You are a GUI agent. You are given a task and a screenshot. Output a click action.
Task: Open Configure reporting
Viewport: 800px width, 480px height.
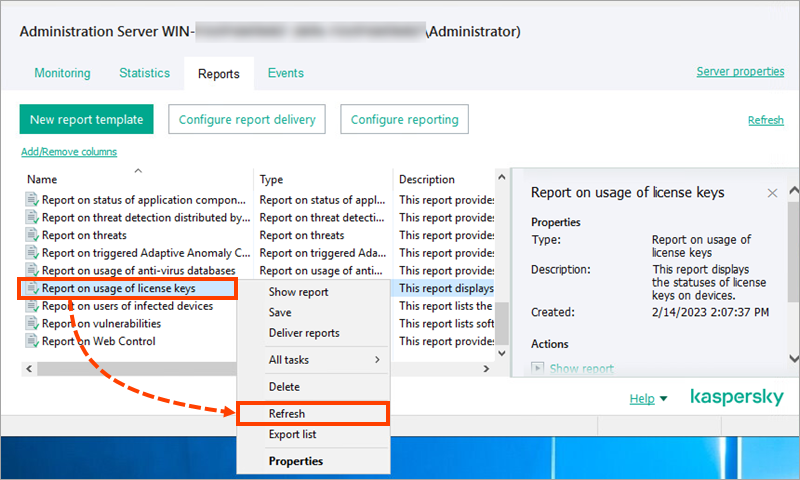405,119
